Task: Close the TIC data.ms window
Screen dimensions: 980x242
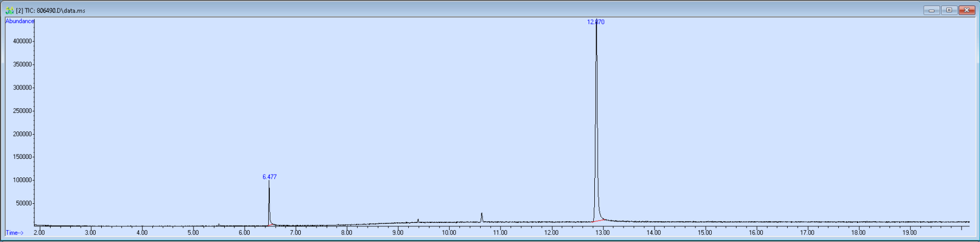Action: pyautogui.click(x=967, y=10)
